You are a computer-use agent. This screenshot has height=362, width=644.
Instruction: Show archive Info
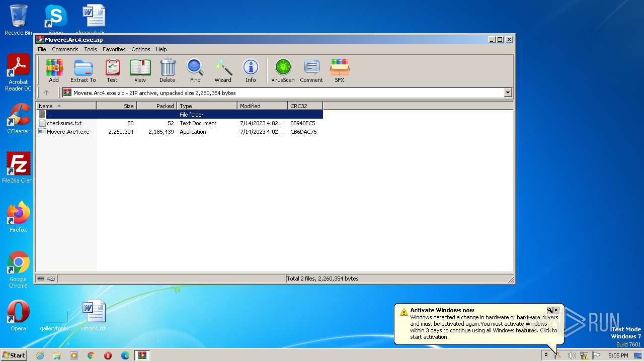[251, 70]
